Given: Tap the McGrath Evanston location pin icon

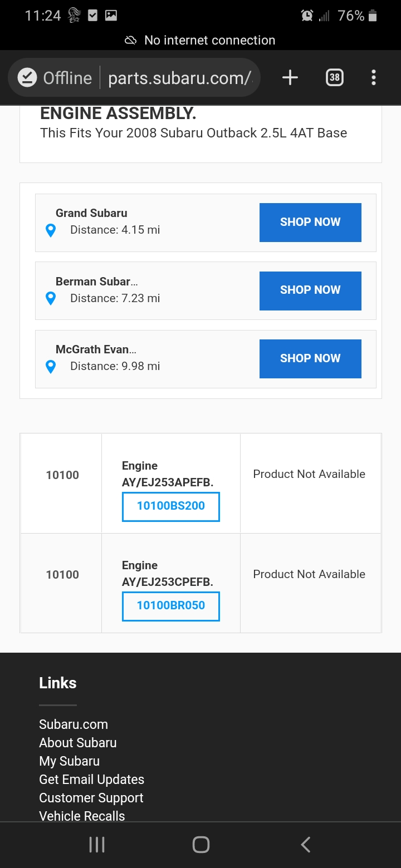Looking at the screenshot, I should tap(51, 367).
